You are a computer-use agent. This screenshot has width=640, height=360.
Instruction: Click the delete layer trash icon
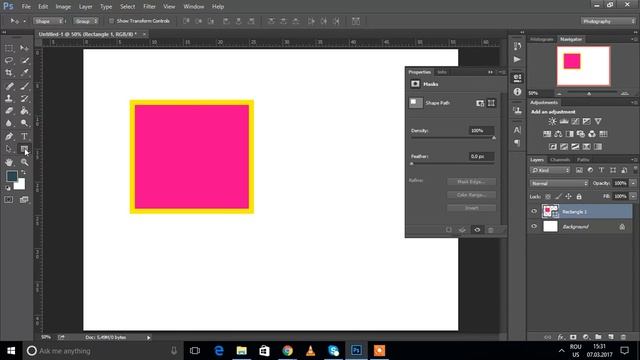coord(623,337)
